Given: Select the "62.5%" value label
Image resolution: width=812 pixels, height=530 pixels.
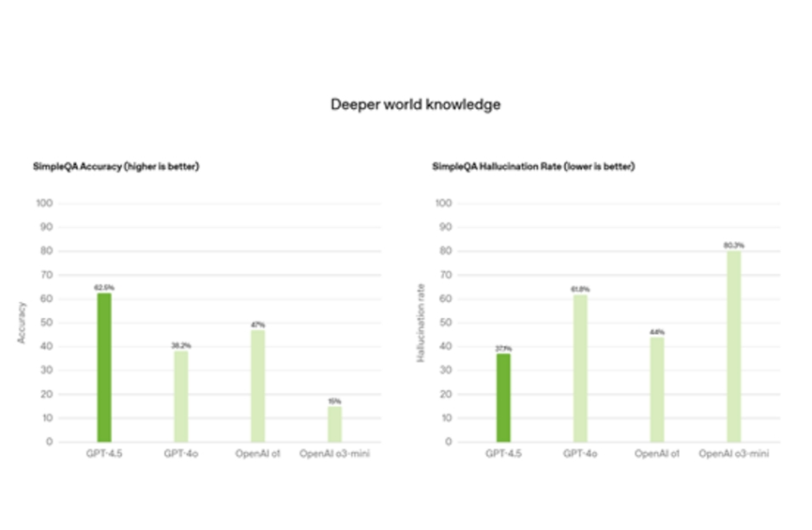Looking at the screenshot, I should (x=104, y=287).
